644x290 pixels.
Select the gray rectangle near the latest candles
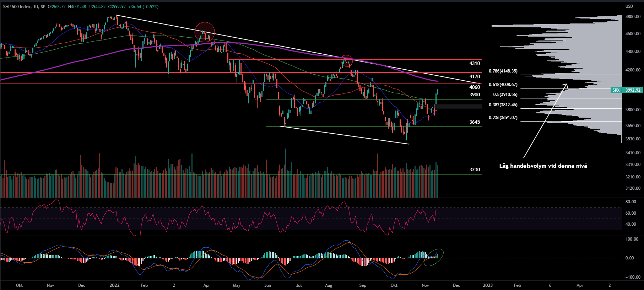458,106
